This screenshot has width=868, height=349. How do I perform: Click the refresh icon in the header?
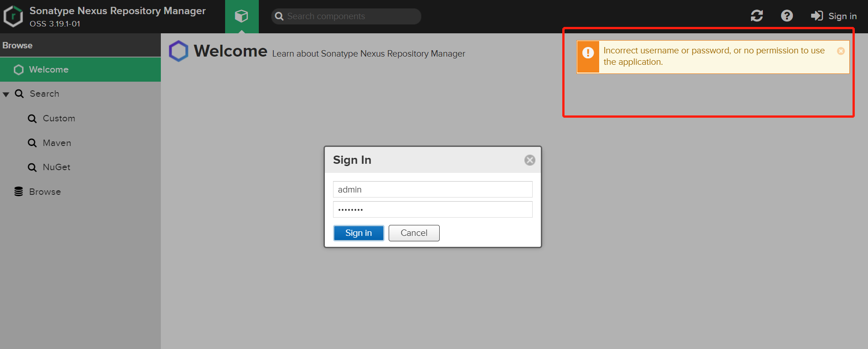pyautogui.click(x=757, y=16)
